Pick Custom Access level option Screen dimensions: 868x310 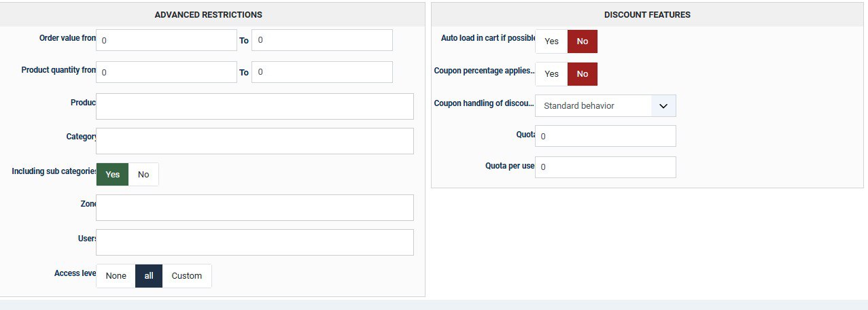[x=187, y=276]
